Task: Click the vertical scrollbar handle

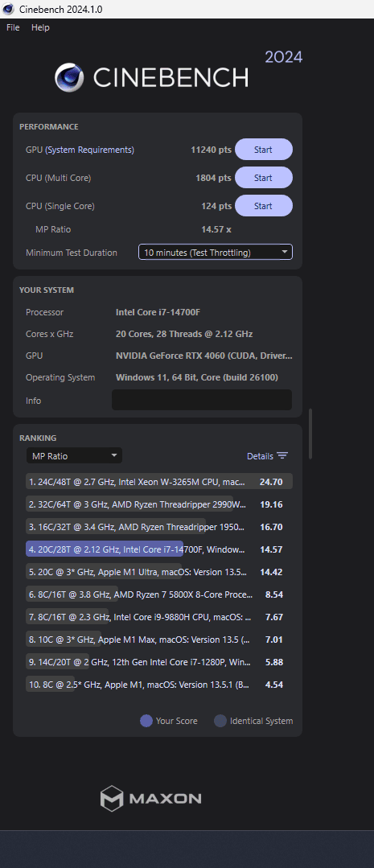Action: (x=310, y=434)
